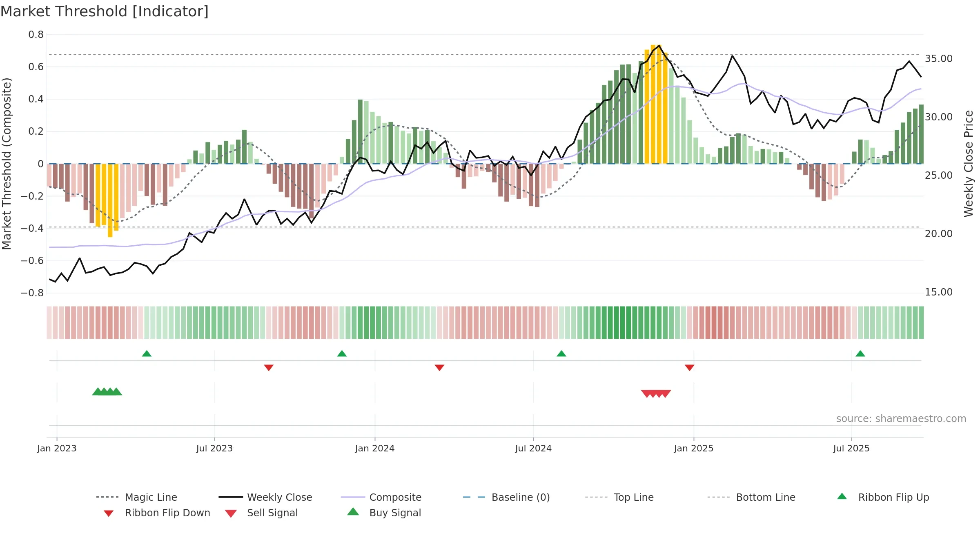Click the Weekly Close Price axis title
The image size is (980, 551).
(969, 164)
